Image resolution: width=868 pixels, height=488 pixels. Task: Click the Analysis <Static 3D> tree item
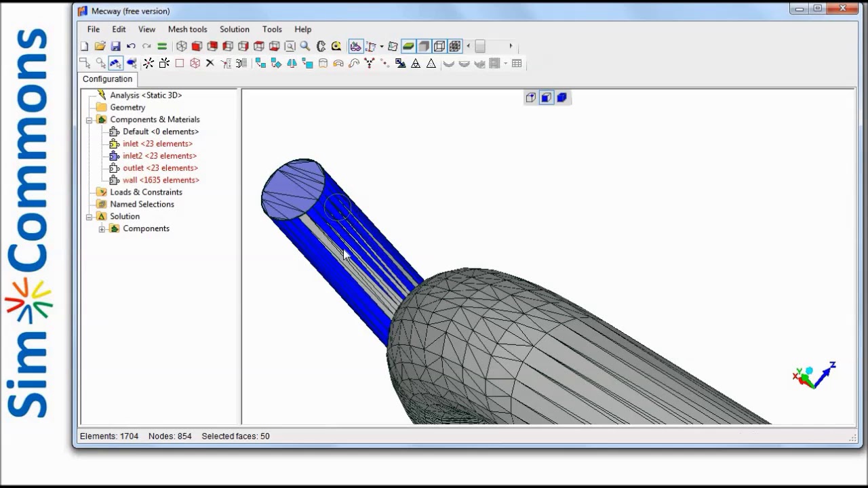point(146,96)
